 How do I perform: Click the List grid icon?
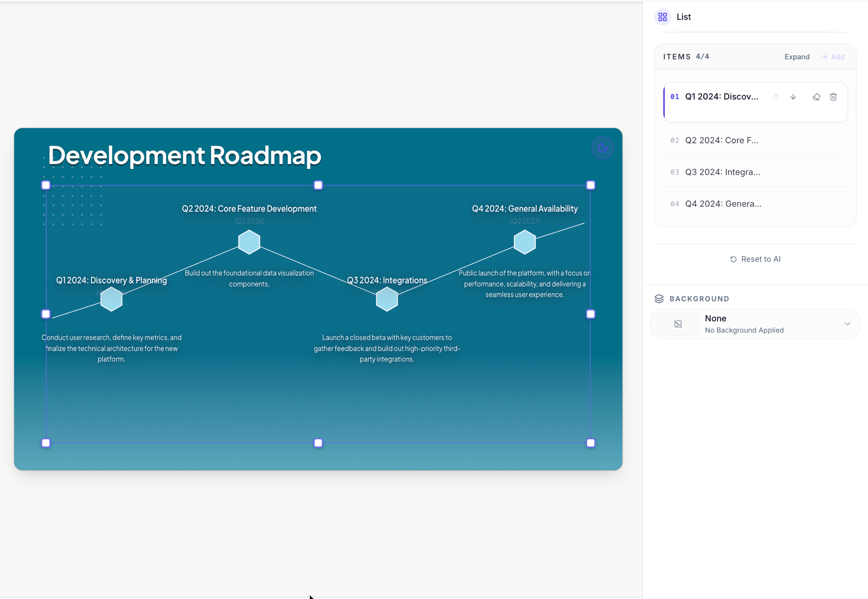pos(662,17)
